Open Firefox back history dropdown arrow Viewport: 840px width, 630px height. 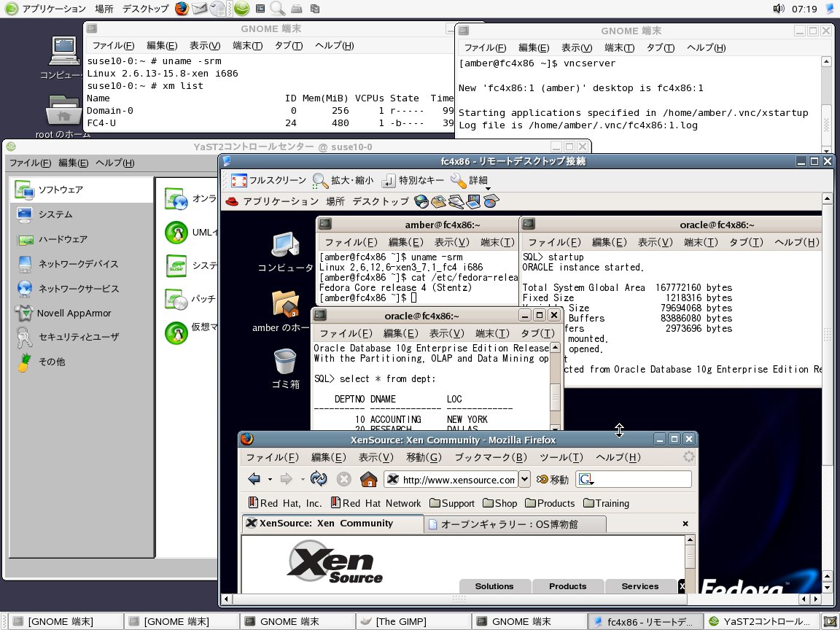[270, 479]
